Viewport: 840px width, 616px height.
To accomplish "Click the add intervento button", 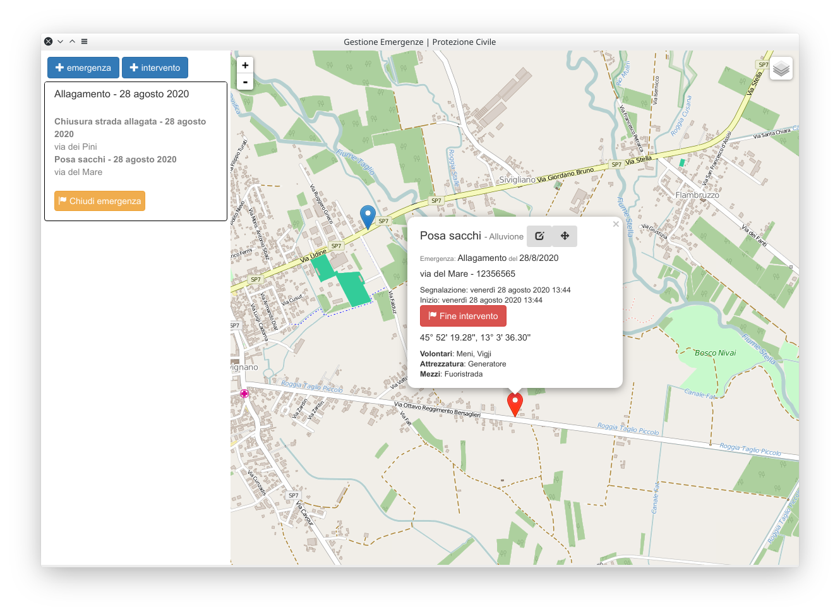I will click(x=155, y=68).
